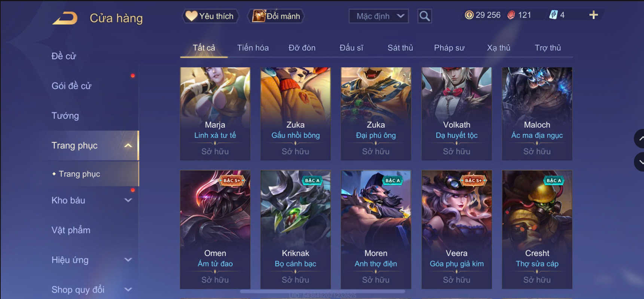
Task: Click the right-edge scroll up arrow
Action: 640,139
